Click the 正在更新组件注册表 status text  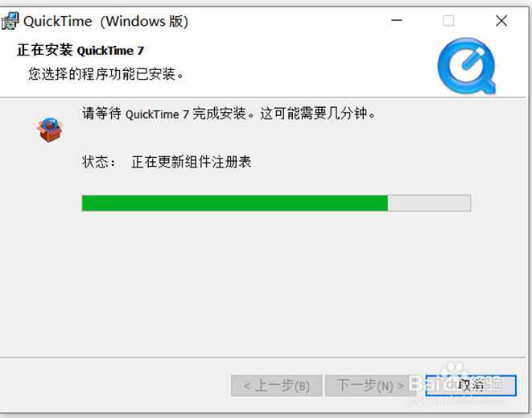[x=192, y=162]
